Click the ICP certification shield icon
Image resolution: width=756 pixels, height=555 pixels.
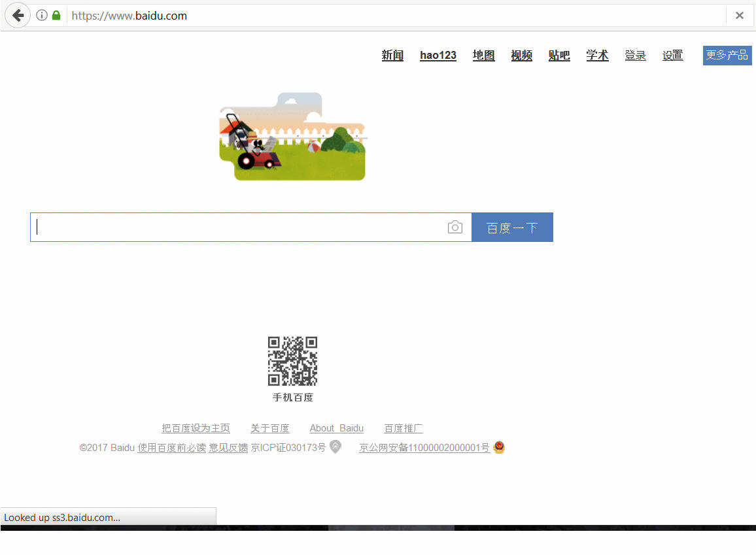pyautogui.click(x=335, y=447)
